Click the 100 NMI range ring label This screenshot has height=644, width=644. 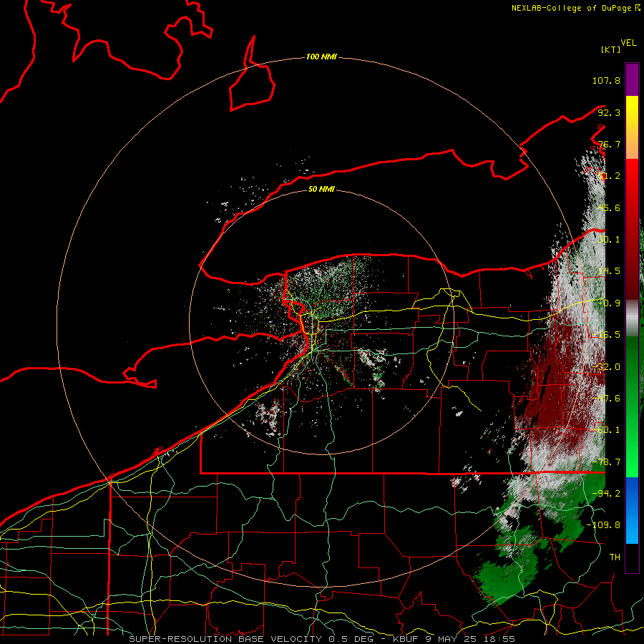coord(321,57)
